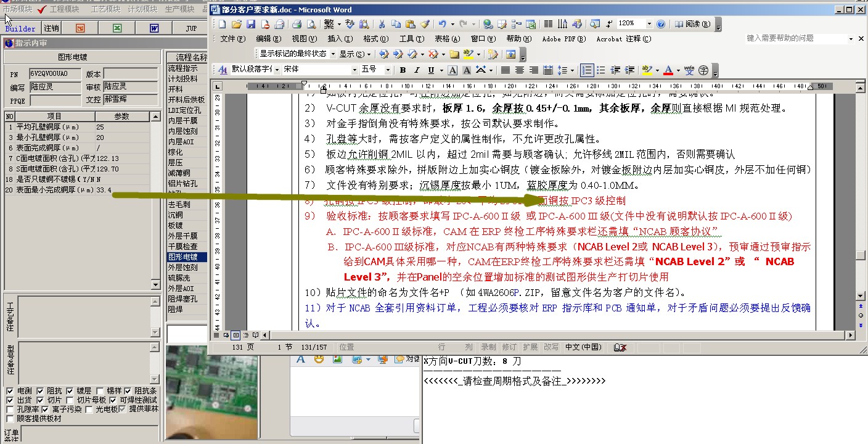Click the emoticon smiley icon in chat window
This screenshot has height=444, width=868.
pos(319,358)
